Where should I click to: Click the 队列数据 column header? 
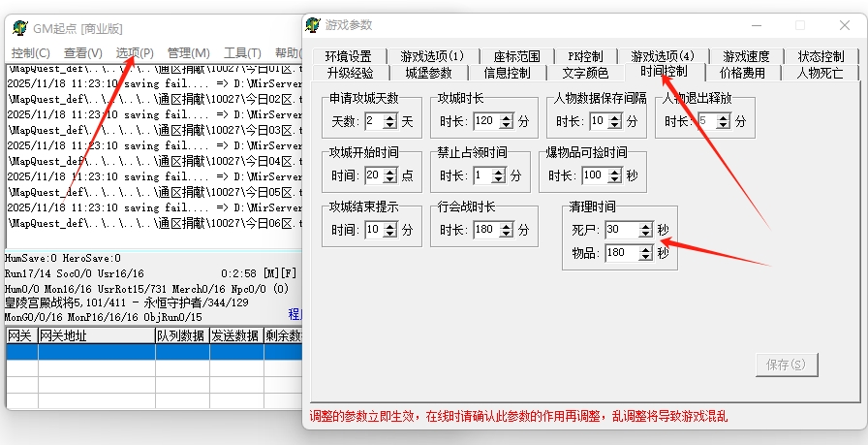[182, 335]
